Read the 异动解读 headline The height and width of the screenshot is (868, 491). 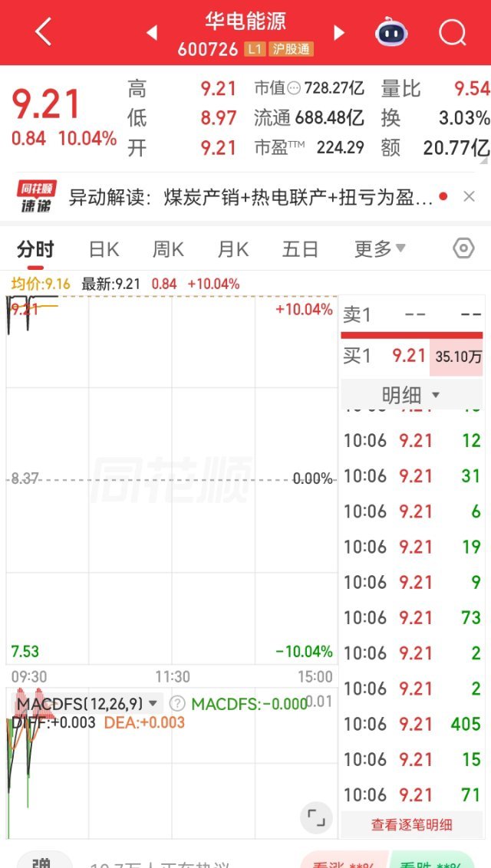tap(251, 197)
